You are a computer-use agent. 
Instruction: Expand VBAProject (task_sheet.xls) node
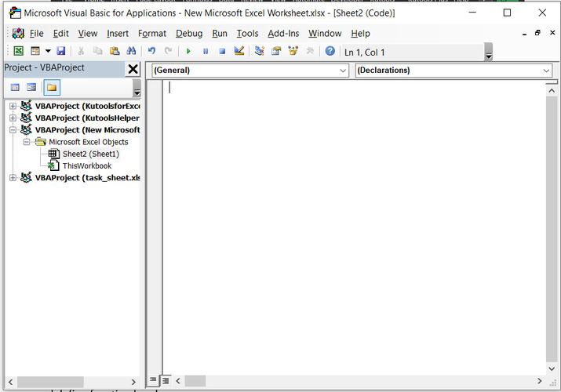13,178
